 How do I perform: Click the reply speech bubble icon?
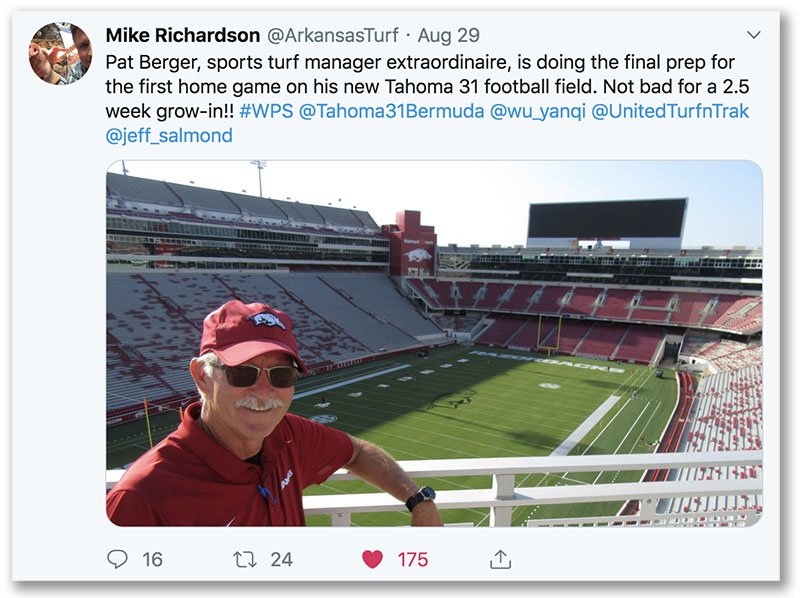(x=118, y=559)
